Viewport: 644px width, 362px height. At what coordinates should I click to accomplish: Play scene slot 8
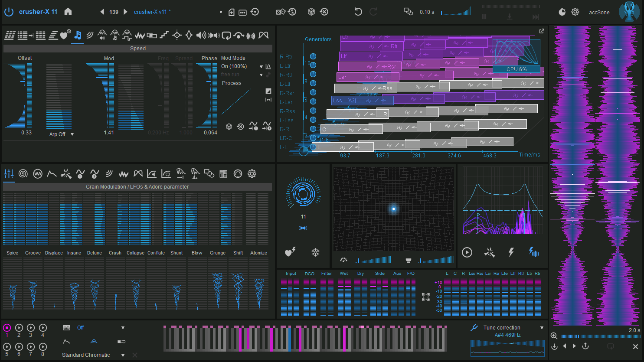click(x=43, y=347)
